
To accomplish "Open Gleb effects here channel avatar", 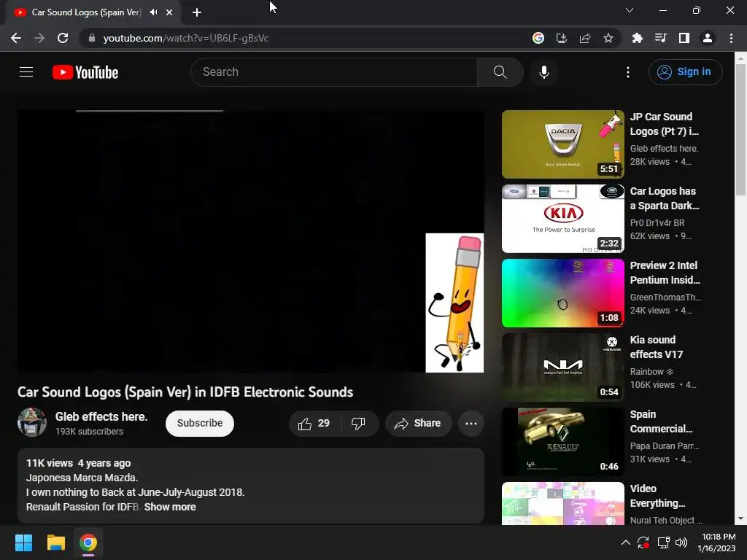I will coord(32,422).
